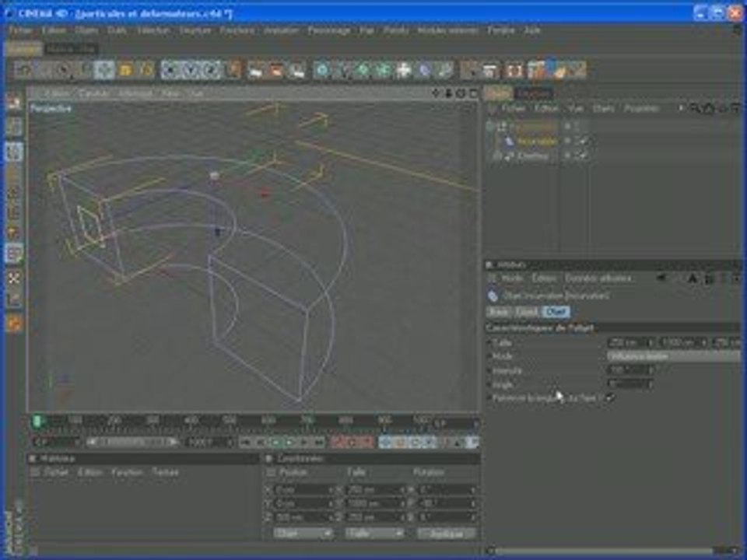The width and height of the screenshot is (747, 560).
Task: Click the viewport move-camera icon
Action: 436,93
